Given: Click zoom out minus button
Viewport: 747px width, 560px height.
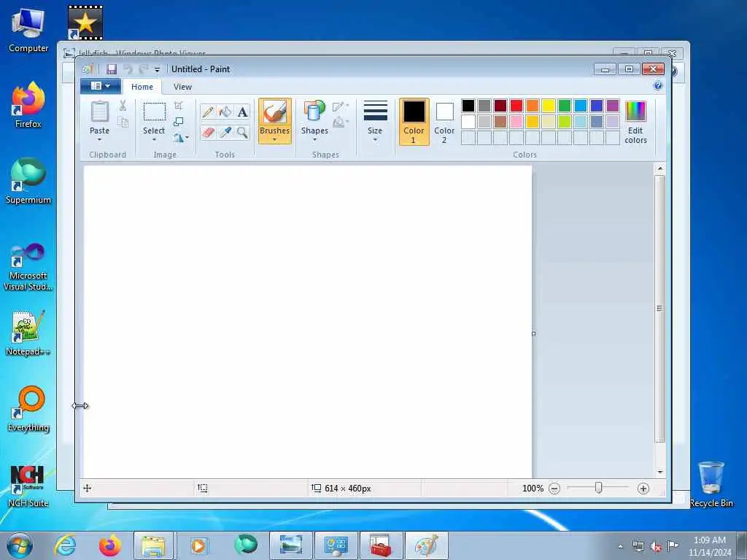Looking at the screenshot, I should coord(554,489).
